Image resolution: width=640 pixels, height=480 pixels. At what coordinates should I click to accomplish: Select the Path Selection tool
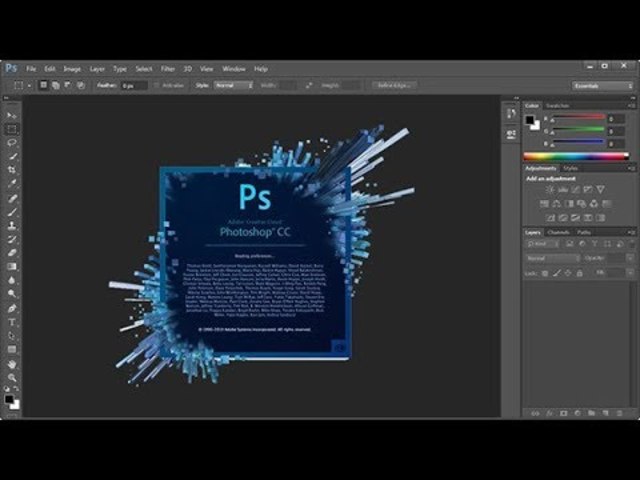click(x=12, y=336)
